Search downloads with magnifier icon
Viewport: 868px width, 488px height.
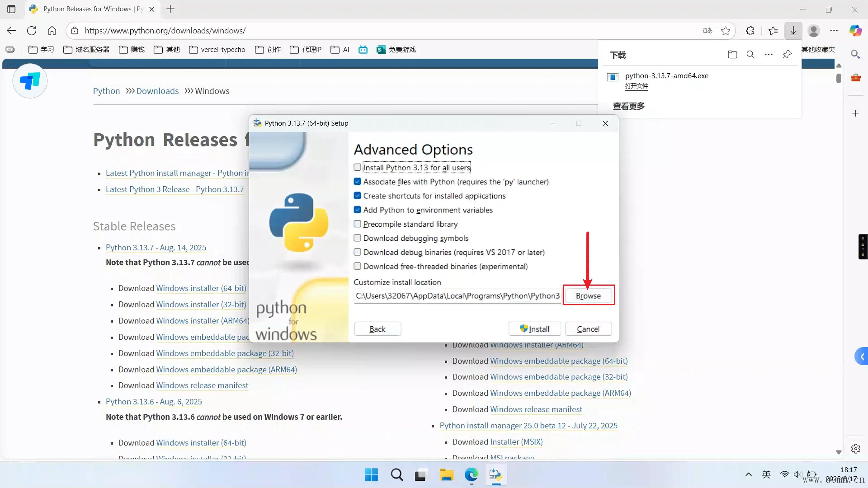(750, 55)
